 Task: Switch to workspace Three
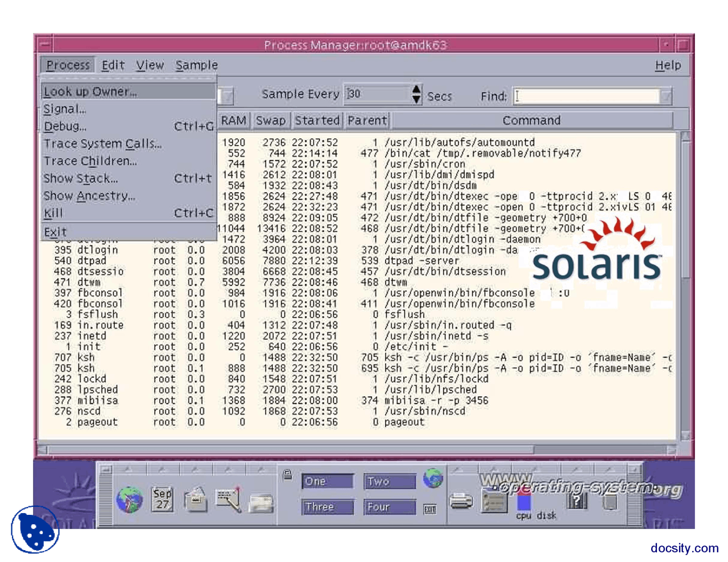(x=328, y=507)
